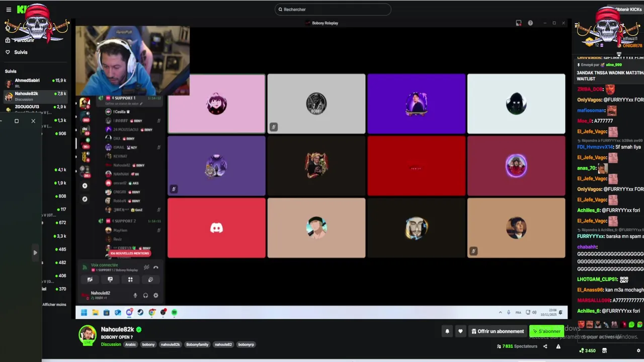The image size is (644, 362).
Task: Select the BOBBY gray video tile
Action: [x=316, y=104]
